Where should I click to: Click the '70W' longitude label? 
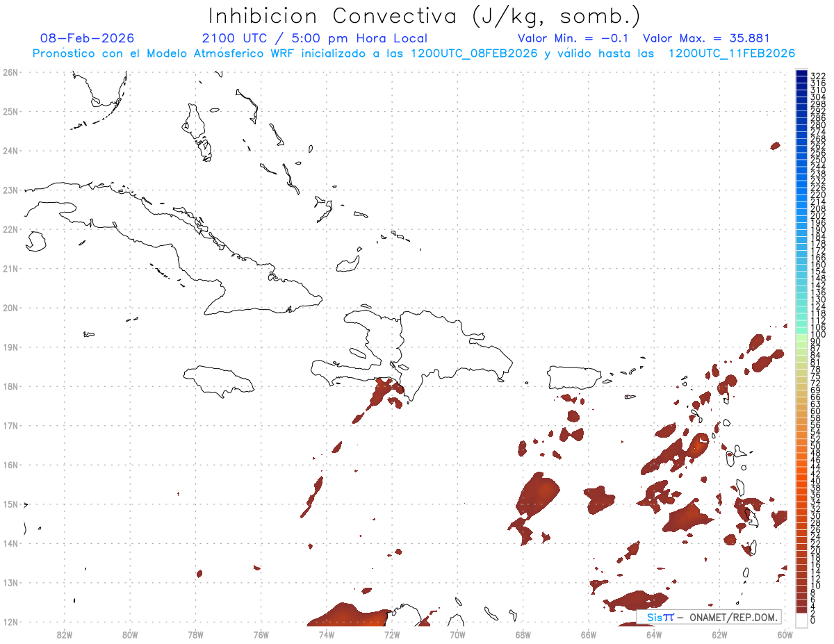coord(457,634)
